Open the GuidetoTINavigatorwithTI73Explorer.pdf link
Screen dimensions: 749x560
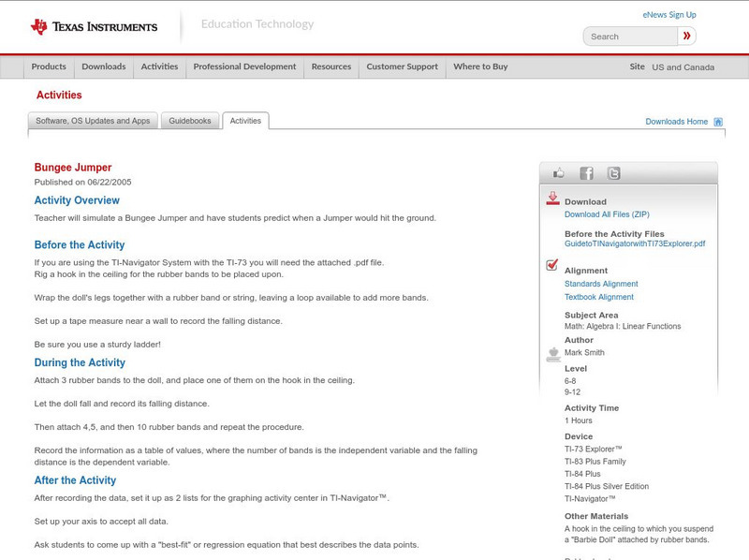(634, 243)
